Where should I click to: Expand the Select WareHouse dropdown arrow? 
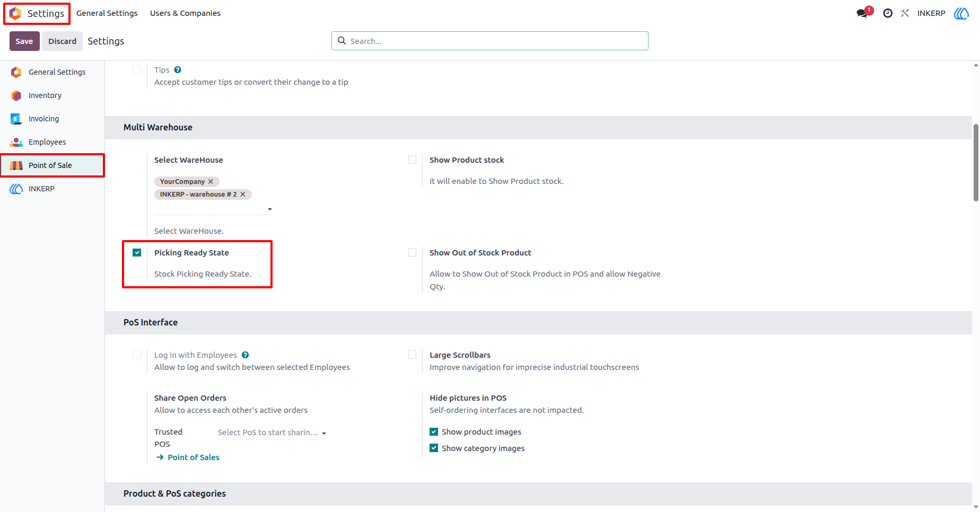270,209
